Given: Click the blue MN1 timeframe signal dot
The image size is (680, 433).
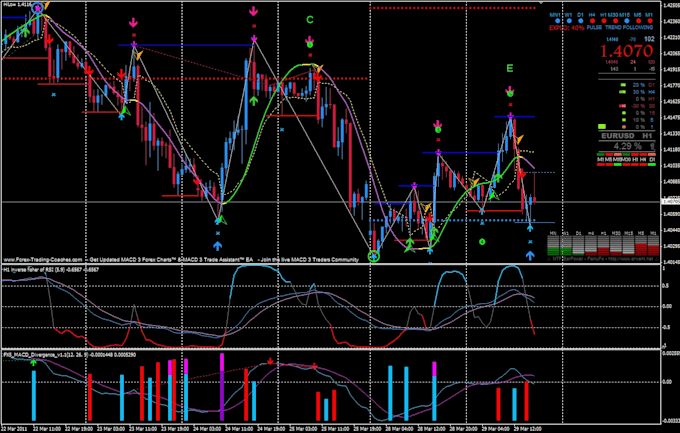Looking at the screenshot, I should pyautogui.click(x=558, y=21).
